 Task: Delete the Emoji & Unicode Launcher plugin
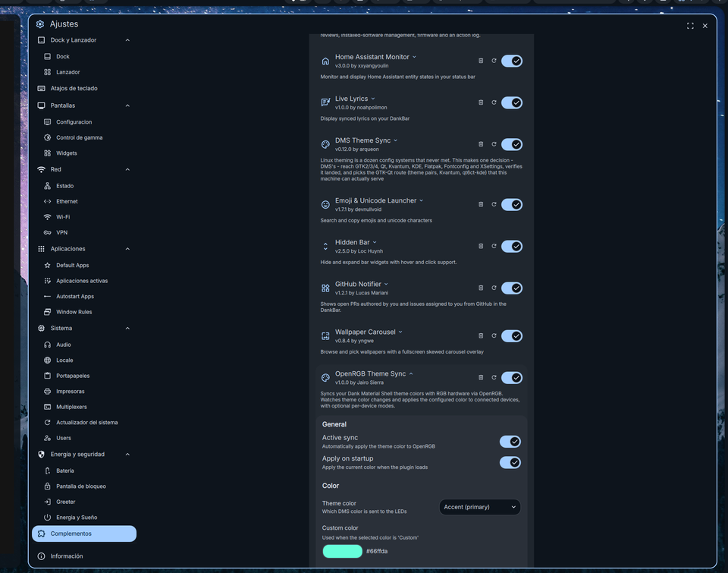[481, 204]
